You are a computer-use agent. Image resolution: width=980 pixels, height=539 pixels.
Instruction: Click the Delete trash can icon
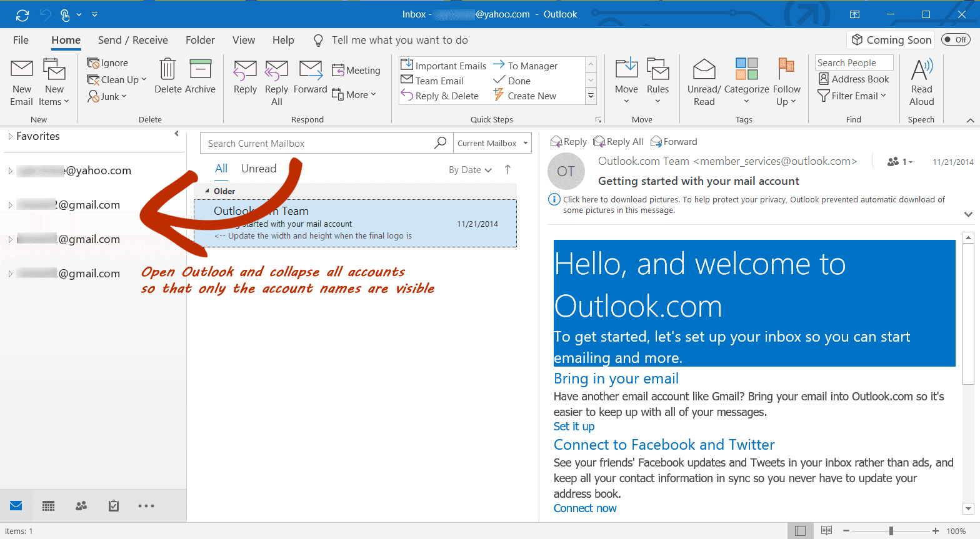(167, 69)
